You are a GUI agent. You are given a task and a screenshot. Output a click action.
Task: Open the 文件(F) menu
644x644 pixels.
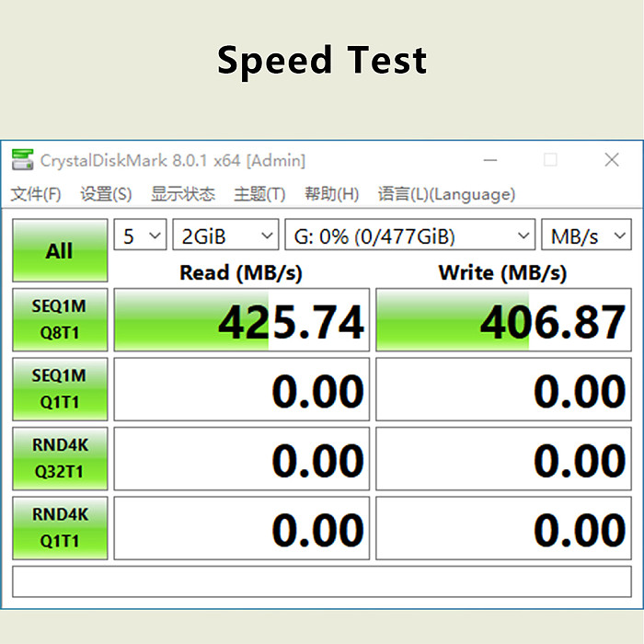point(36,194)
